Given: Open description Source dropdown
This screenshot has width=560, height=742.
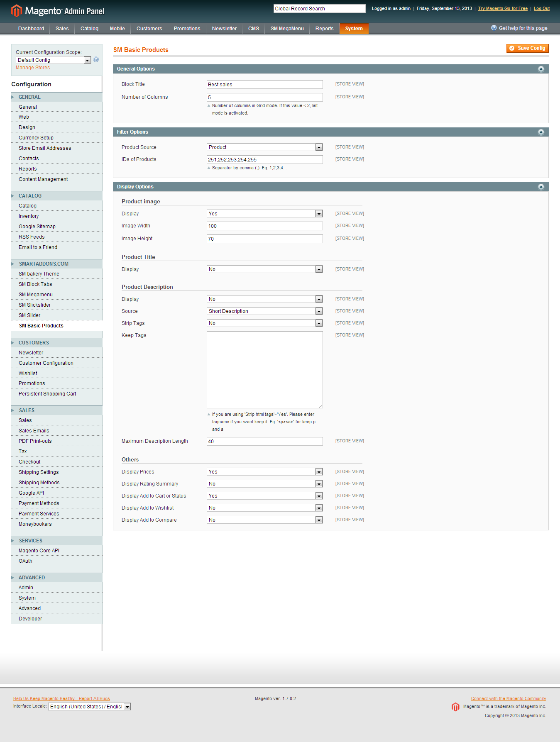Looking at the screenshot, I should click(x=265, y=311).
